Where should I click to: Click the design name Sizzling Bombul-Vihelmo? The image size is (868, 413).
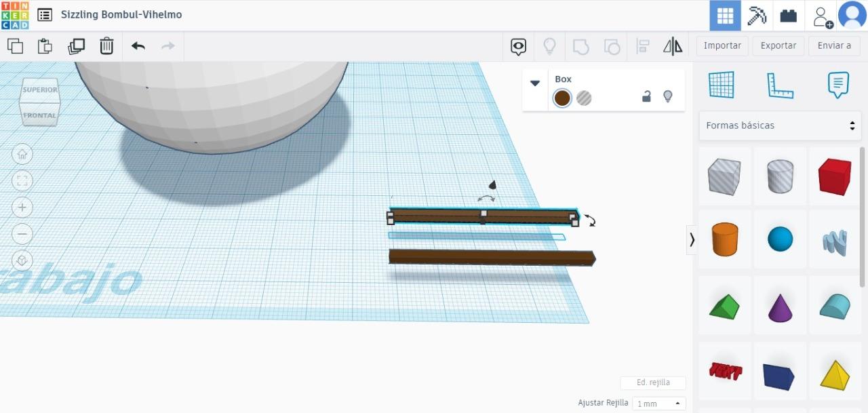(x=121, y=14)
